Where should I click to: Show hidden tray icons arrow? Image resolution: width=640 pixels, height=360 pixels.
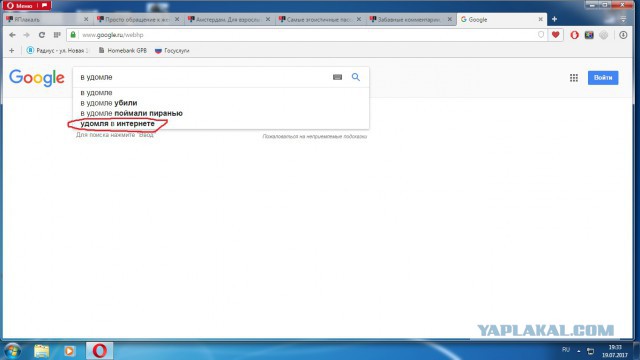(579, 351)
